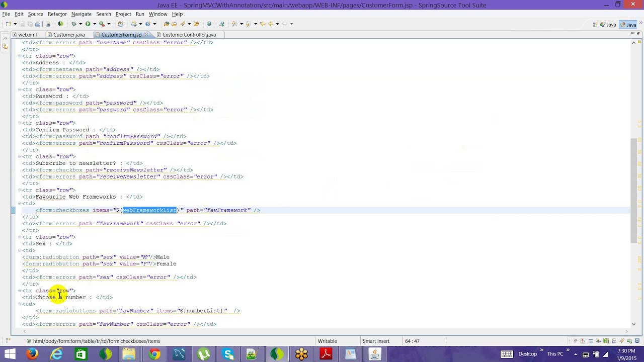Click on 'Favourite Web Frameworks' text
Image resolution: width=644 pixels, height=362 pixels.
point(75,197)
